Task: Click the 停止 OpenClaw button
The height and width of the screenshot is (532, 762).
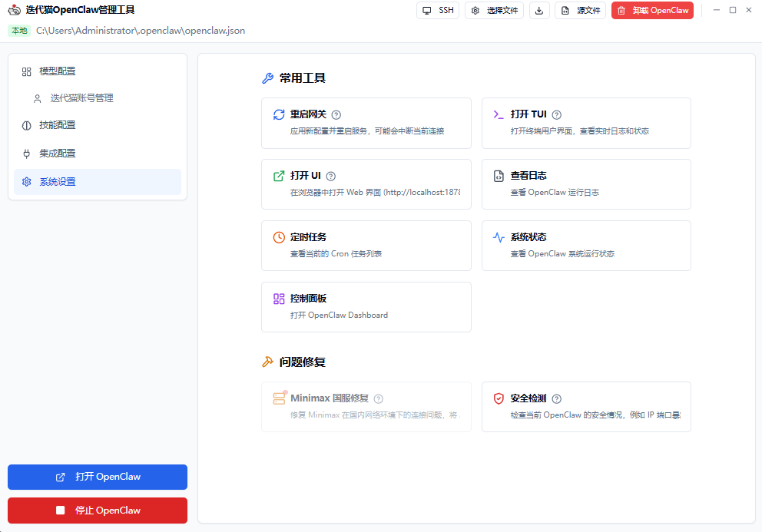Action: [97, 510]
